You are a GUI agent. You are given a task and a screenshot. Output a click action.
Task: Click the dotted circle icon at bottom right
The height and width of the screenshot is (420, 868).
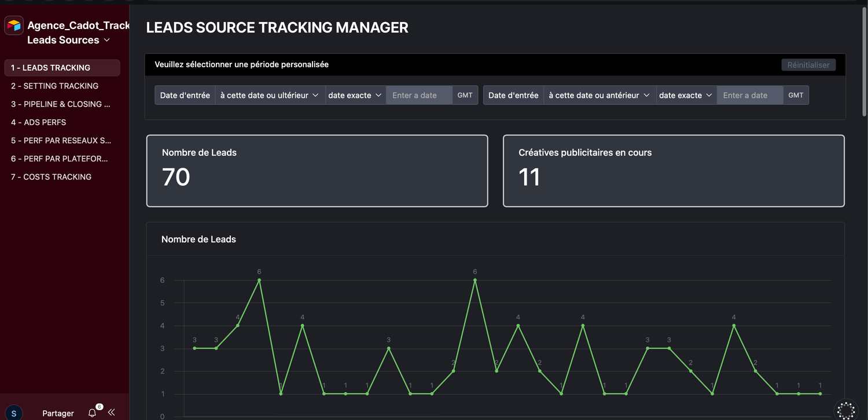point(845,410)
